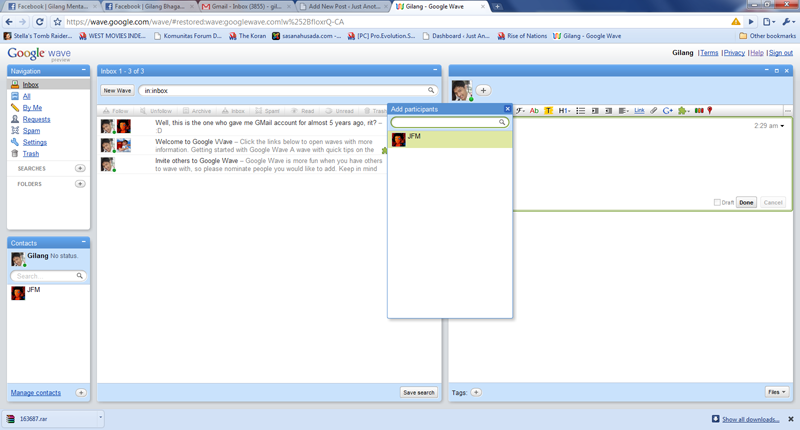Click the green puzzle-piece extension icon

(x=683, y=111)
